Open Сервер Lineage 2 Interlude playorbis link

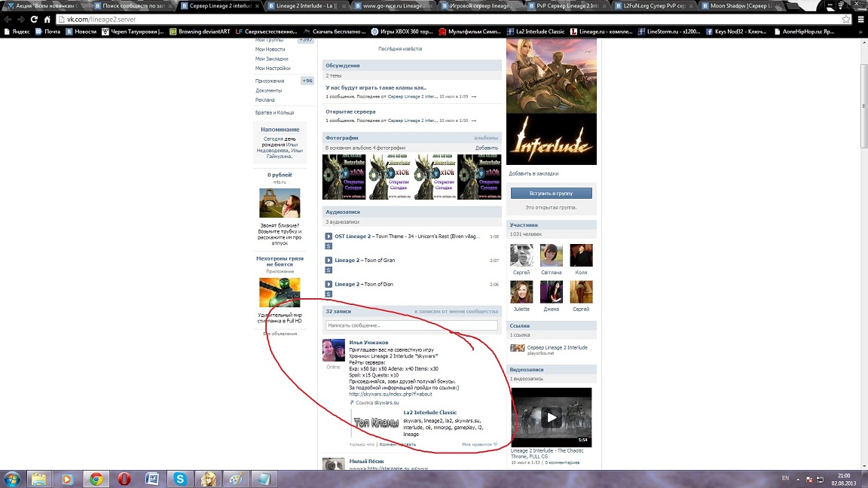(557, 347)
